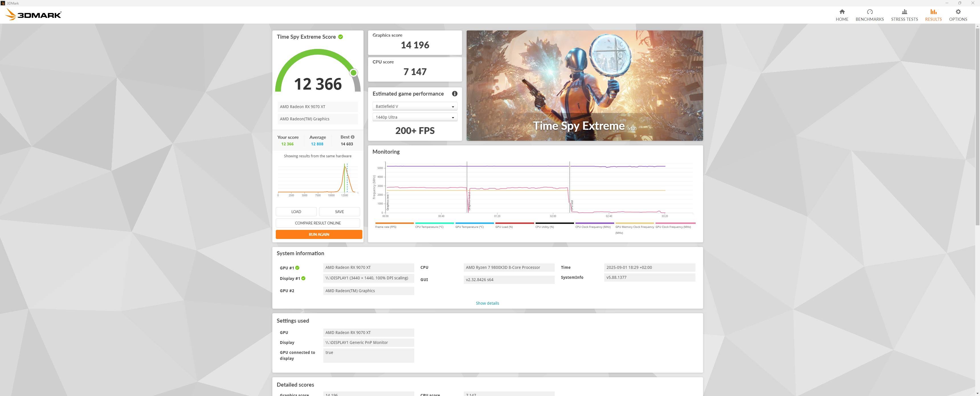The width and height of the screenshot is (980, 396).
Task: Click the 3DMark logo
Action: pyautogui.click(x=34, y=15)
